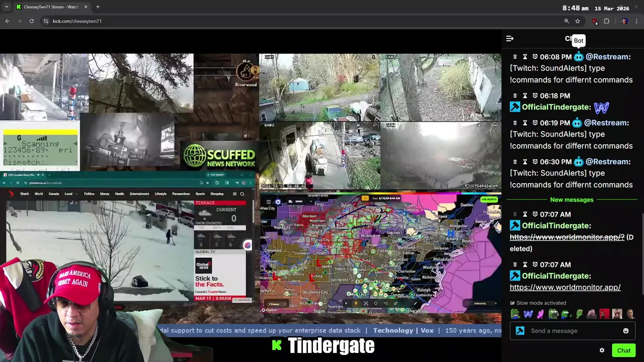The image size is (644, 362).
Task: Click hourglass timeout on 06:18 PM message
Action: coord(525,96)
